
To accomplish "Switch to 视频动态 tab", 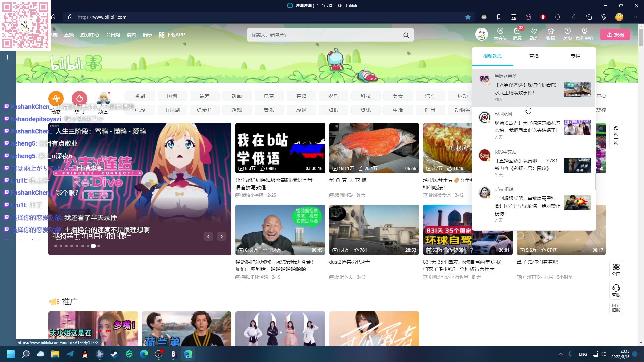I will 492,56.
